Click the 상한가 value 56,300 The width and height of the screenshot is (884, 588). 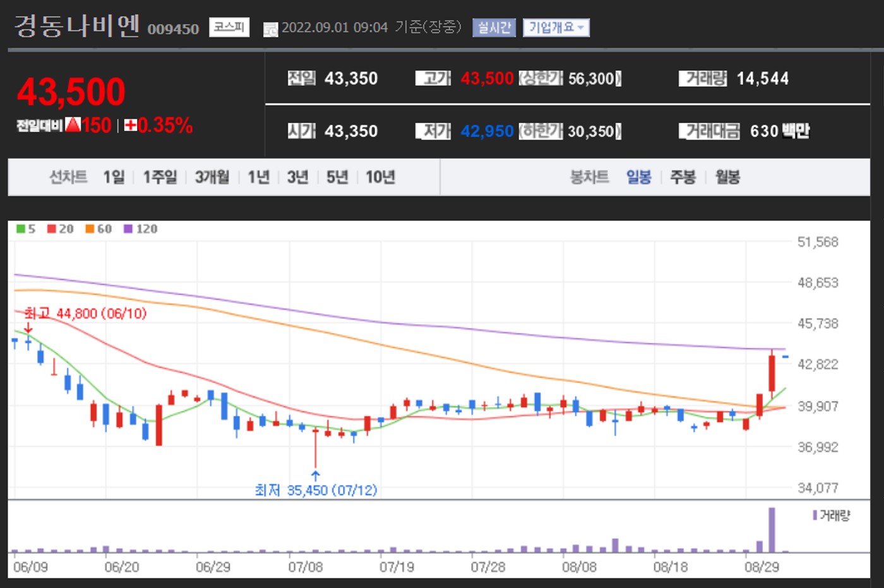click(592, 78)
